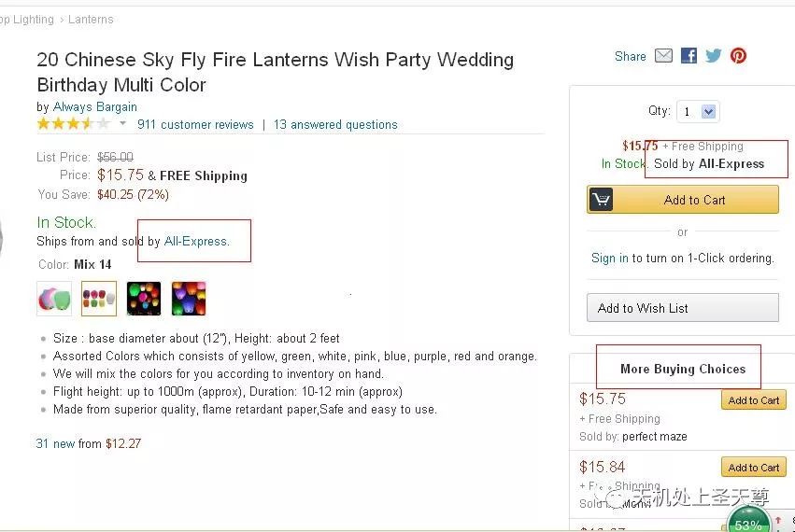Click Sign in for 1-Click ordering
Image resolution: width=795 pixels, height=532 pixels.
pyautogui.click(x=609, y=259)
